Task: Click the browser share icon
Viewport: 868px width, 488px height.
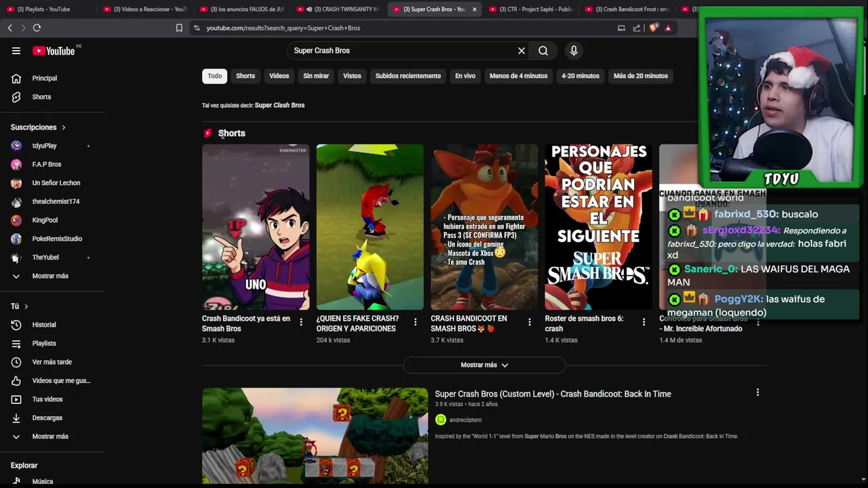Action: click(x=637, y=28)
